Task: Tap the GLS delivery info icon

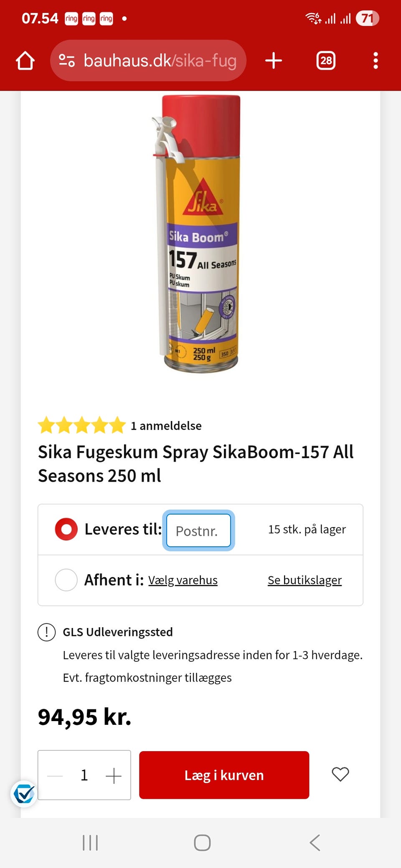Action: pyautogui.click(x=46, y=632)
